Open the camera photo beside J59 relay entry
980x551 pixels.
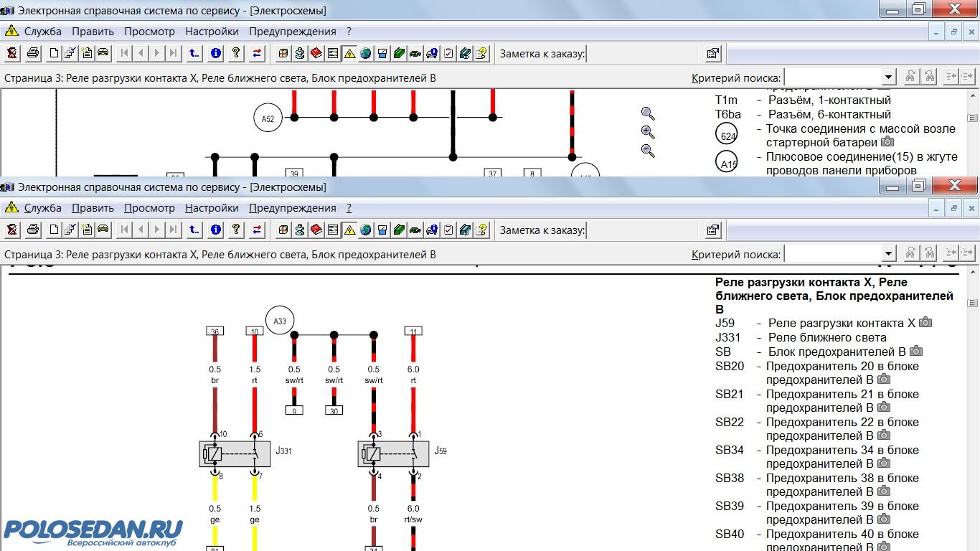pyautogui.click(x=925, y=323)
